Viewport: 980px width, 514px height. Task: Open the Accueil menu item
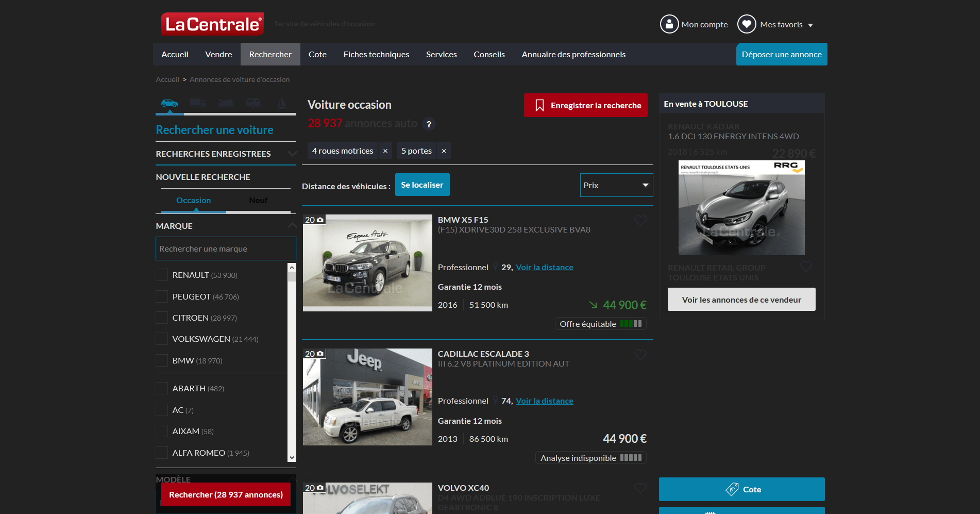click(175, 54)
